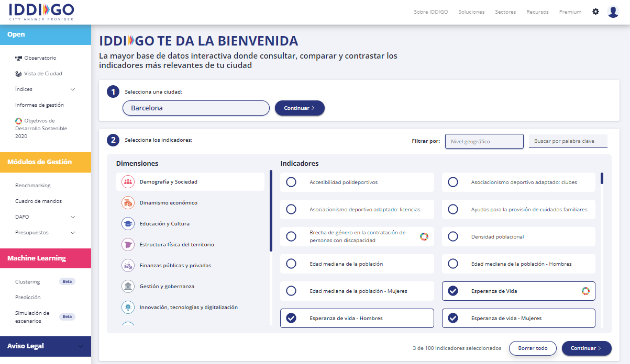Open Predicción sidebar link

click(x=28, y=298)
